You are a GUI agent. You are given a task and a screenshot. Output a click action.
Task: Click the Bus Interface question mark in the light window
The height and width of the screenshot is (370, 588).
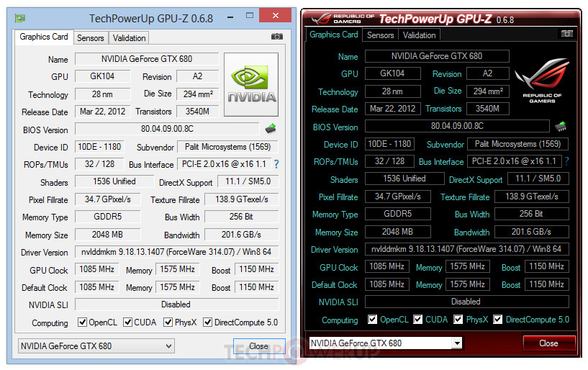click(276, 164)
